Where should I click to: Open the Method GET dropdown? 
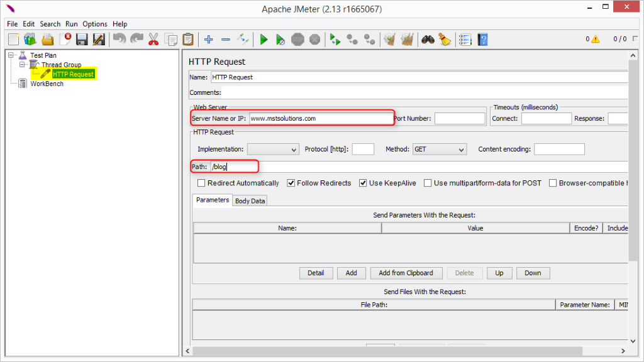440,150
